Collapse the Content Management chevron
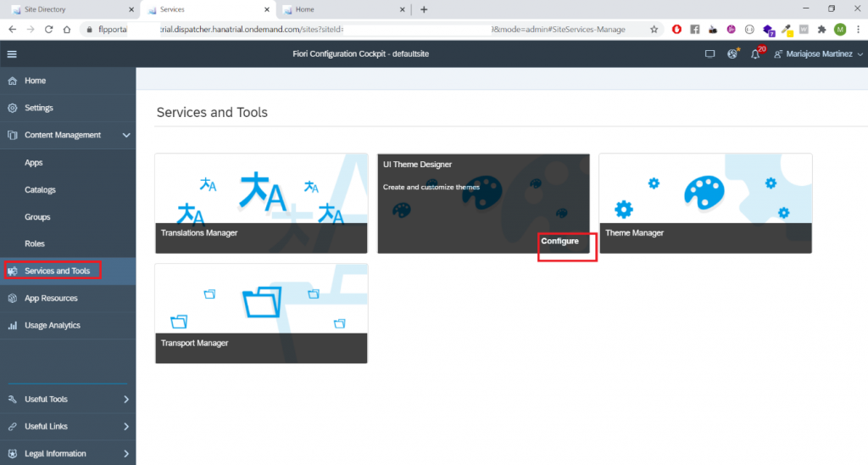The image size is (868, 465). tap(126, 135)
